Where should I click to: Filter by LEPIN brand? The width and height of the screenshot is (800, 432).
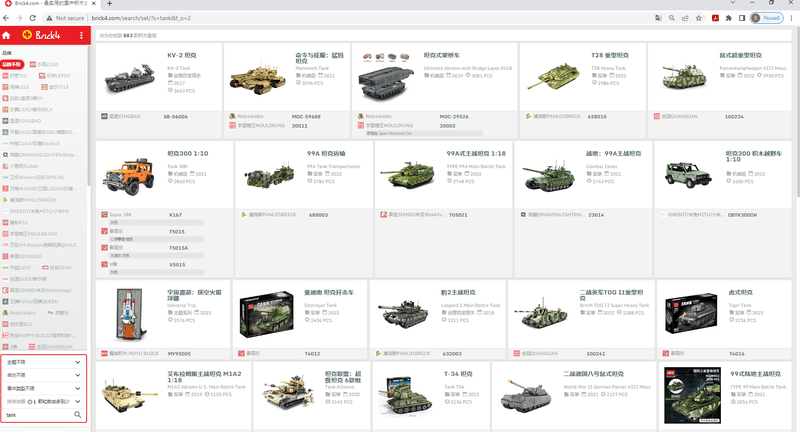click(x=55, y=75)
